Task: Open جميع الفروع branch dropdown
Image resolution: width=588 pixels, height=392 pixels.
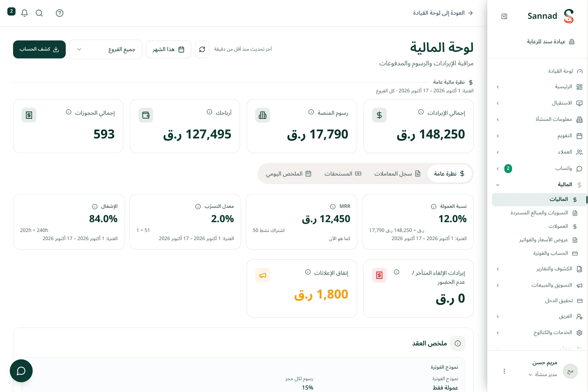Action: pyautogui.click(x=106, y=49)
